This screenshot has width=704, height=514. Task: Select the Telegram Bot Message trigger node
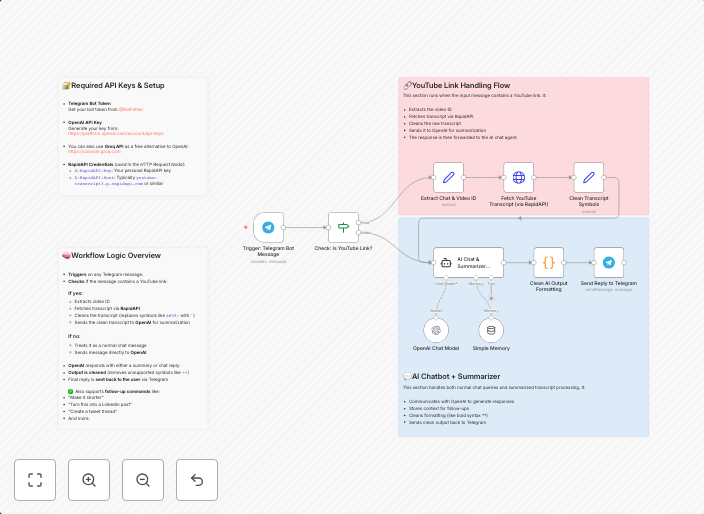click(268, 227)
